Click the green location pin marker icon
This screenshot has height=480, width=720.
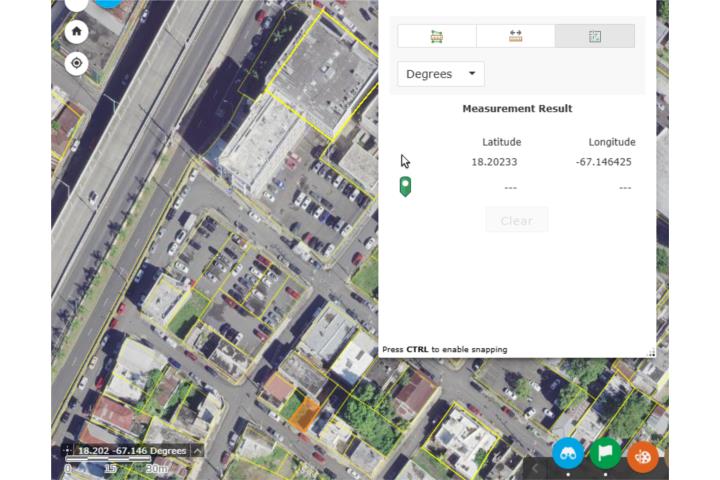(405, 186)
